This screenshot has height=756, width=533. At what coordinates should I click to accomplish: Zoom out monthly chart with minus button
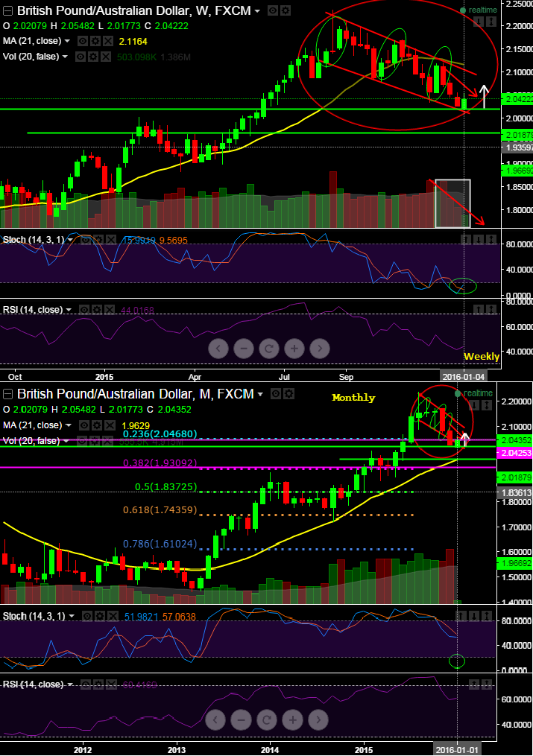point(241,720)
